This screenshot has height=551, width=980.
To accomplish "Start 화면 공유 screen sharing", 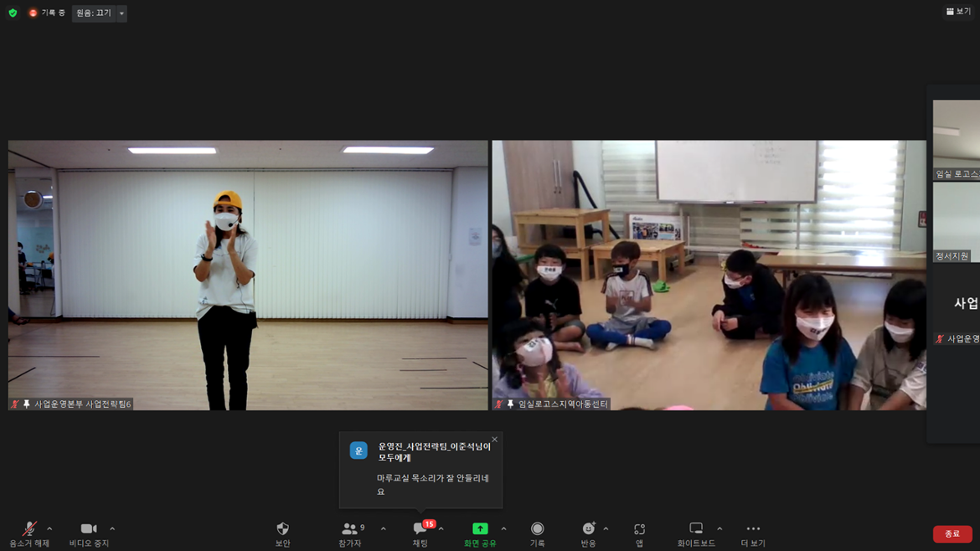I will (480, 533).
